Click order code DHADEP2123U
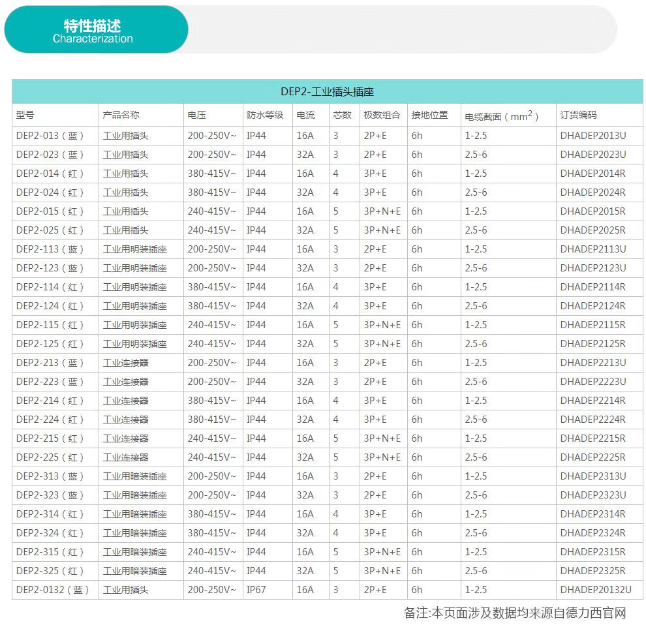The height and width of the screenshot is (644, 646). coord(593,268)
